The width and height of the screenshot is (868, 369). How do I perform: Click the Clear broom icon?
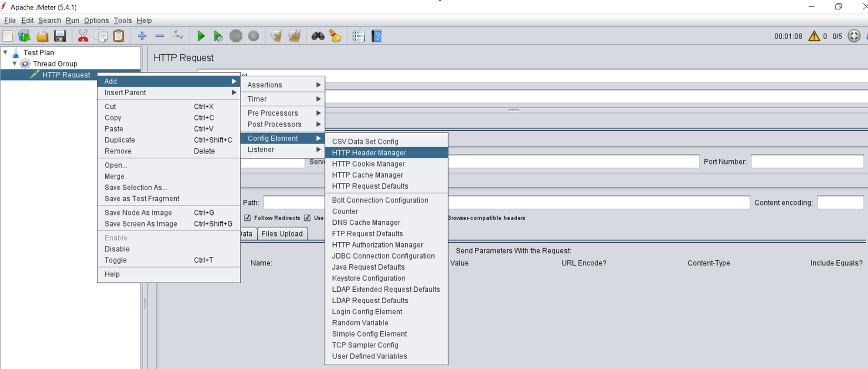276,36
